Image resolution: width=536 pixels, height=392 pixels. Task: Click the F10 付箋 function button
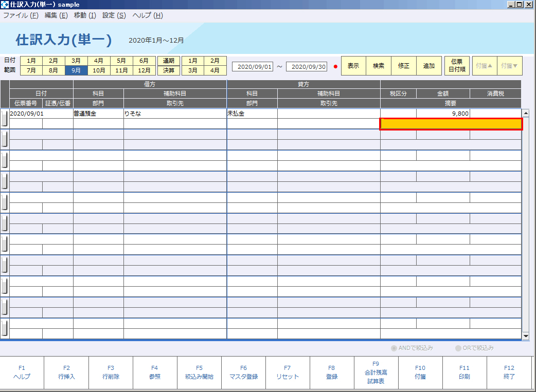(420, 372)
